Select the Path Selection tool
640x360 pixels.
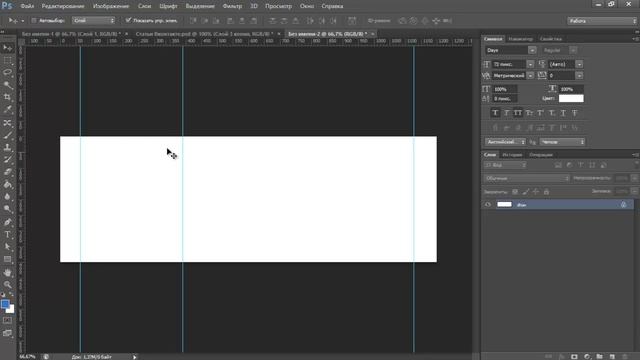point(7,247)
